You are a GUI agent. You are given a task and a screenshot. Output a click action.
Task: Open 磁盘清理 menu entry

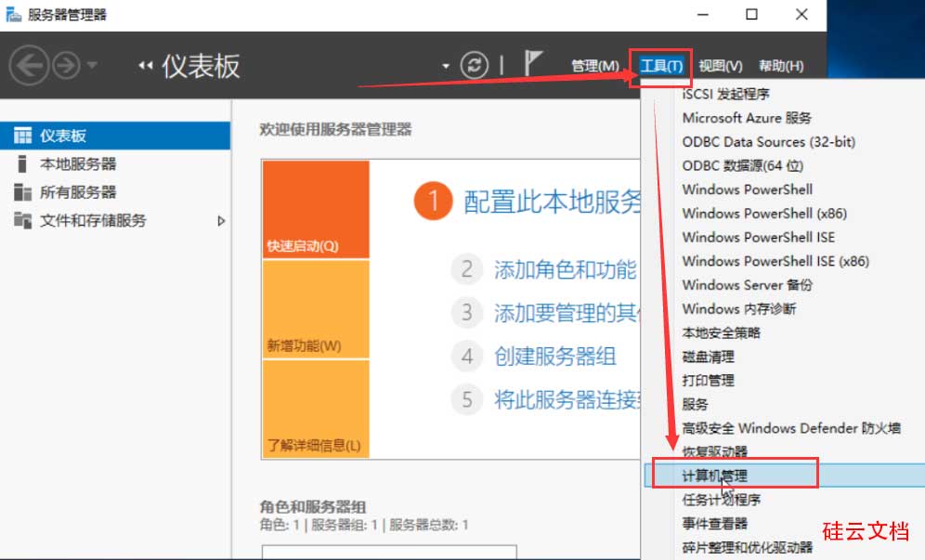708,357
